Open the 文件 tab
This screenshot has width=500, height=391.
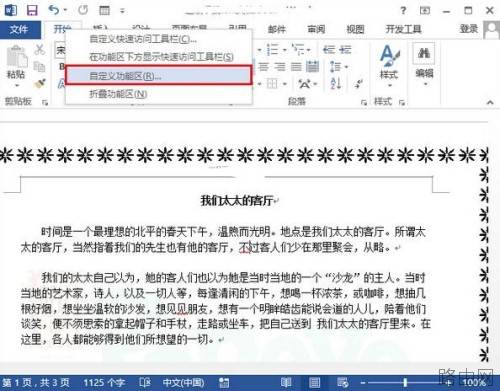(20, 29)
